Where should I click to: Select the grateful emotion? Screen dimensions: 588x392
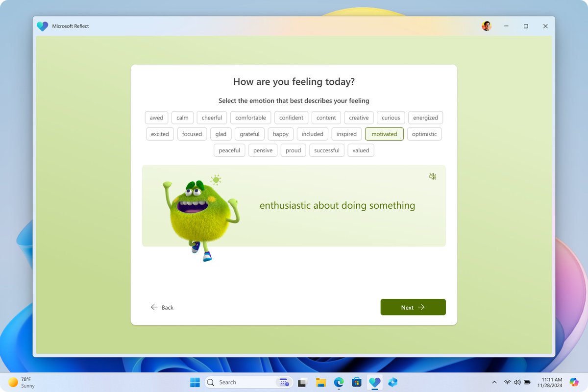click(249, 134)
